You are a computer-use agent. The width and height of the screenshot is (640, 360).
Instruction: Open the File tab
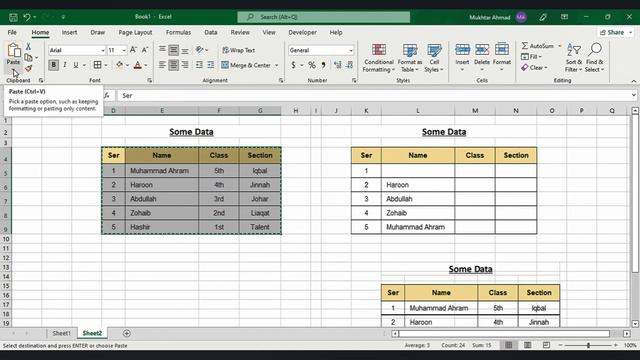tap(12, 32)
